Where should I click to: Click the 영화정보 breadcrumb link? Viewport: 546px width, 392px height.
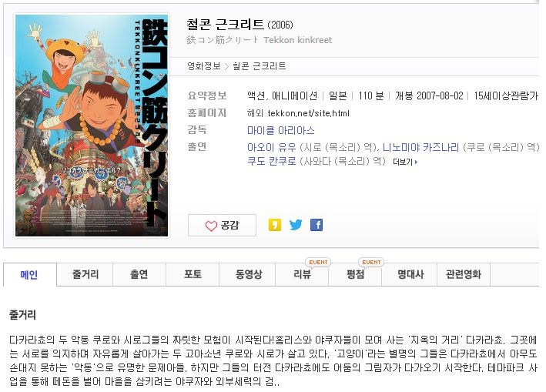[204, 66]
